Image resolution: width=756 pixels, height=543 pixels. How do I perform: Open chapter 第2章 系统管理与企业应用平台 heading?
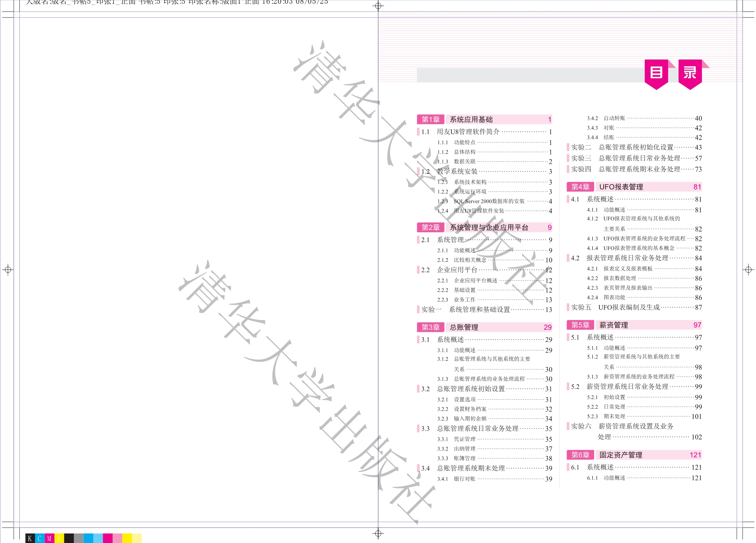coord(489,227)
